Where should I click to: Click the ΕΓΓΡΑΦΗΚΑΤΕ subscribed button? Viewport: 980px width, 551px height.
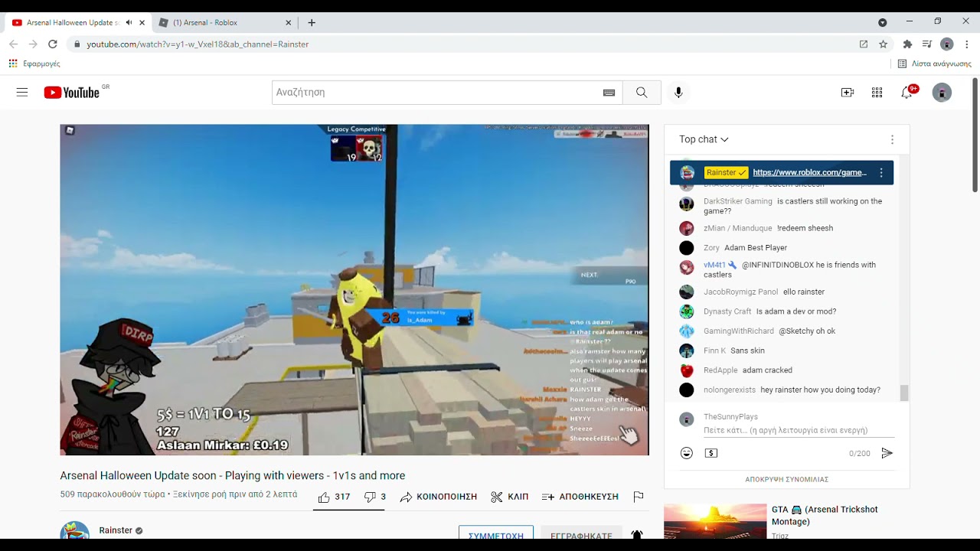[581, 533]
